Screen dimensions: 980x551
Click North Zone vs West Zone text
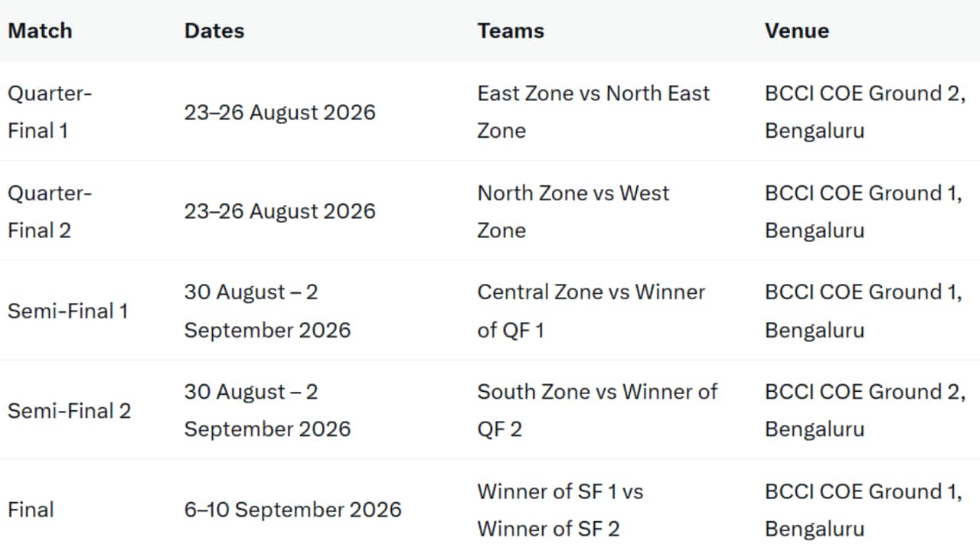(573, 211)
